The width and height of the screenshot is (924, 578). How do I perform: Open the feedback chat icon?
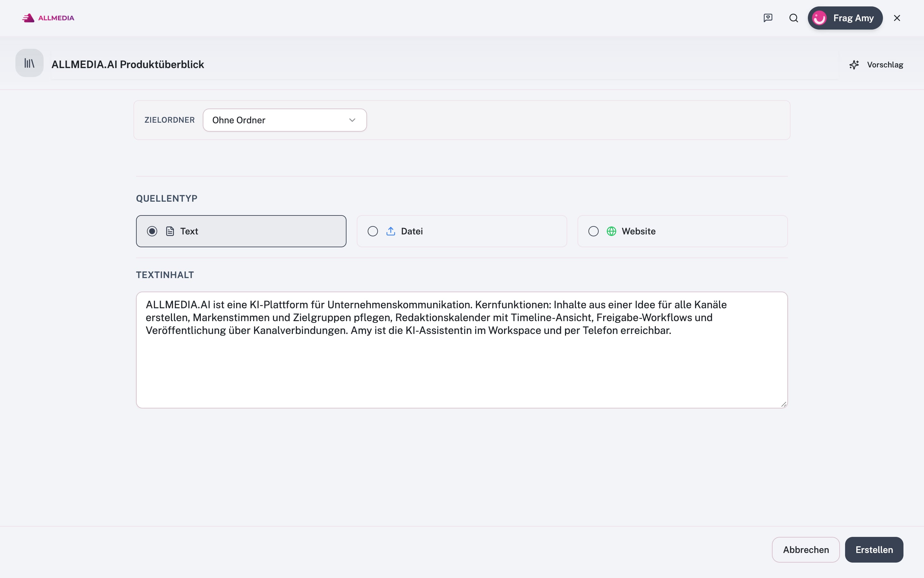pyautogui.click(x=768, y=18)
